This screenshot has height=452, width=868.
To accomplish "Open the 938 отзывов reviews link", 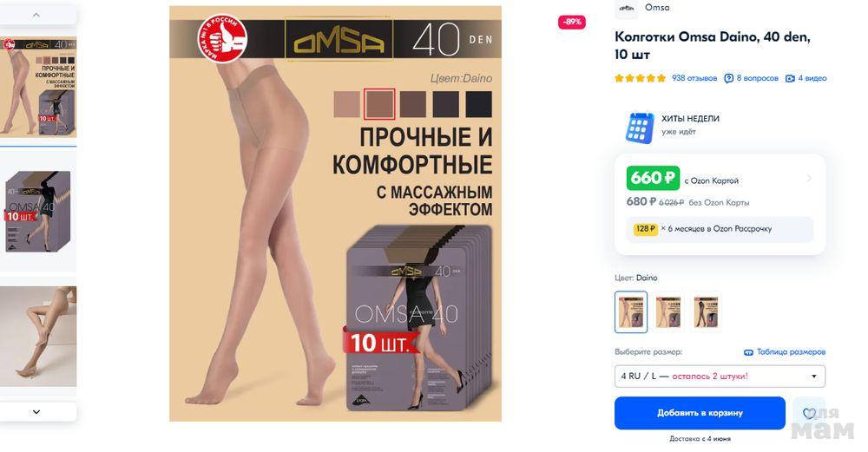I will 694,79.
